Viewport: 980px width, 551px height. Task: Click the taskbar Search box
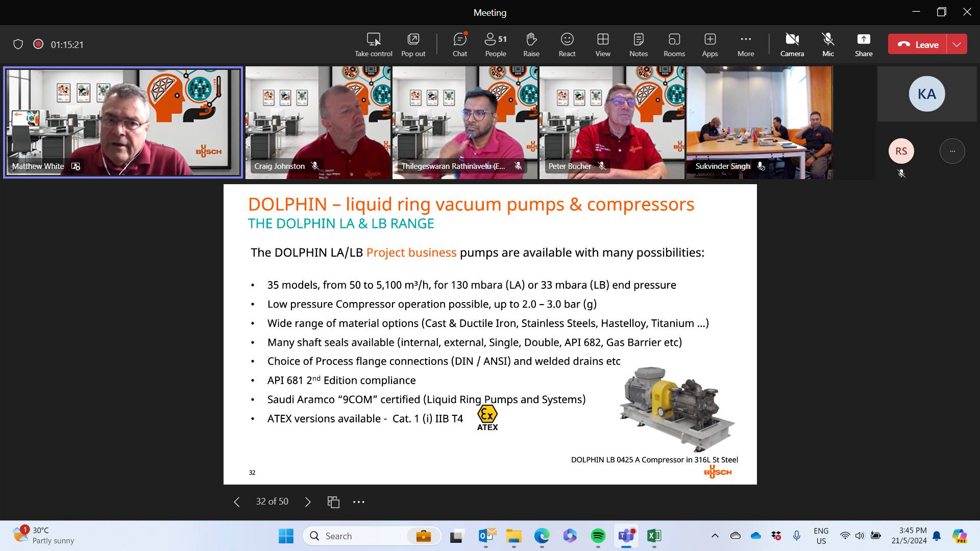point(372,536)
